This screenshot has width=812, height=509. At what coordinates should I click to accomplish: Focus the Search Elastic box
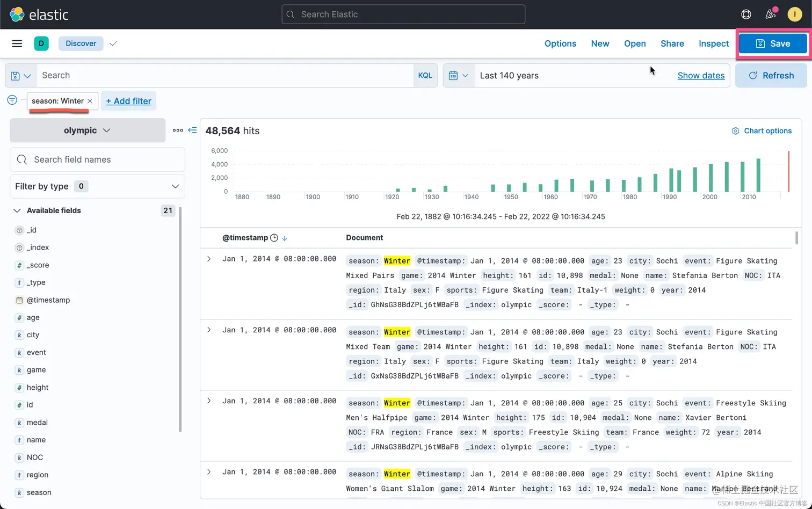tap(403, 14)
